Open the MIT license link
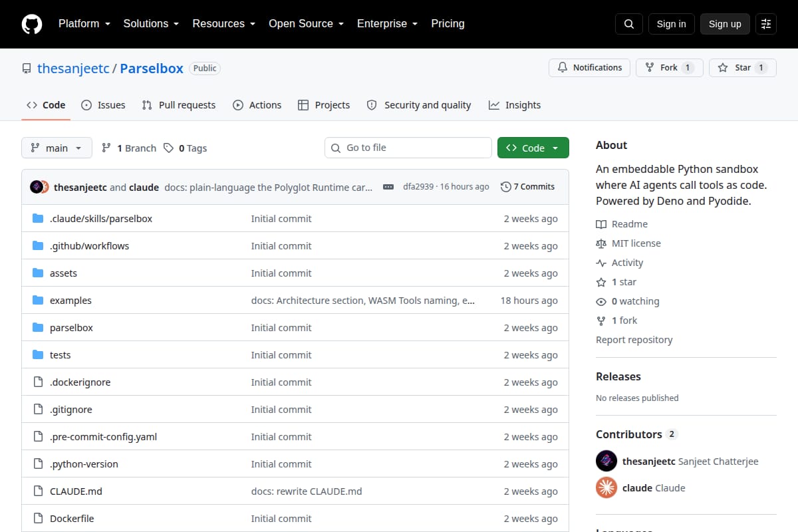The width and height of the screenshot is (798, 532). (x=628, y=243)
